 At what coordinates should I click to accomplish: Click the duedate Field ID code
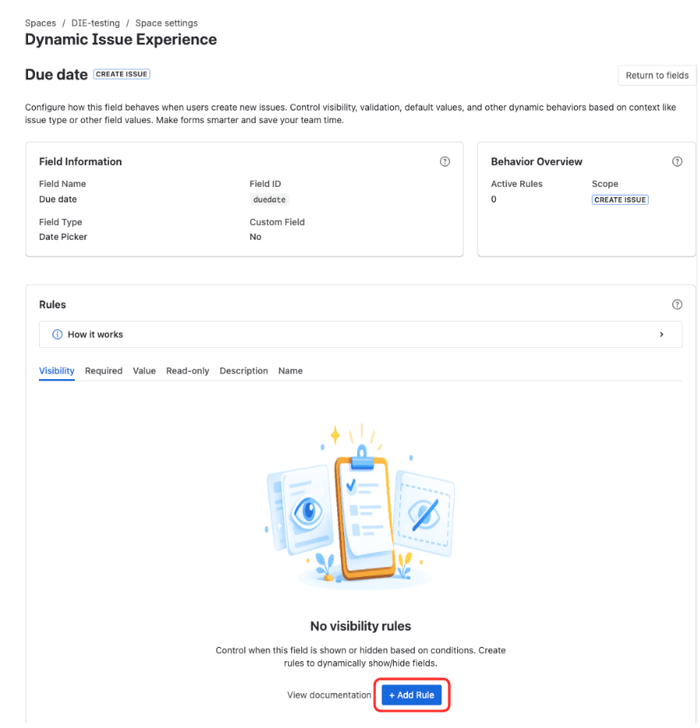269,200
